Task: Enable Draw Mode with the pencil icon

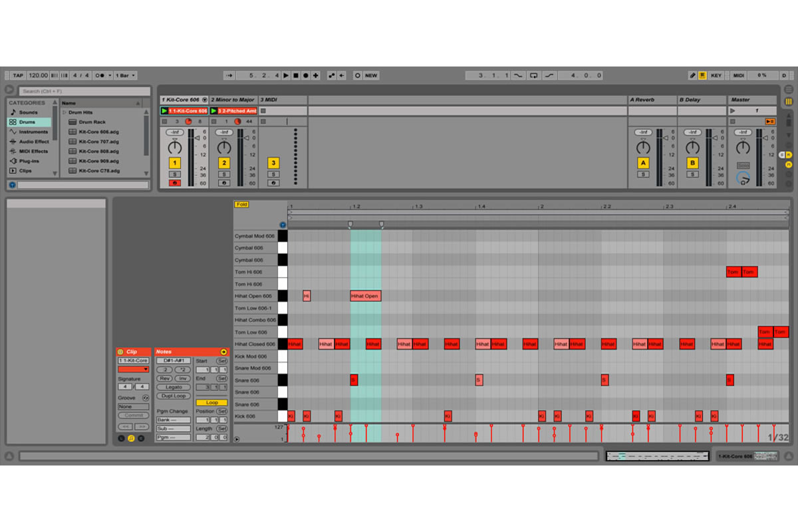Action: click(693, 75)
